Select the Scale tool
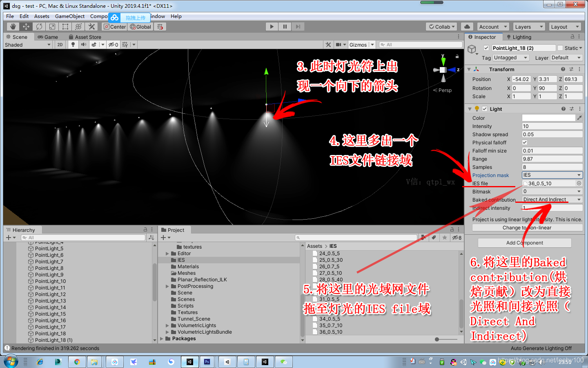Image resolution: width=588 pixels, height=368 pixels. pos(52,27)
